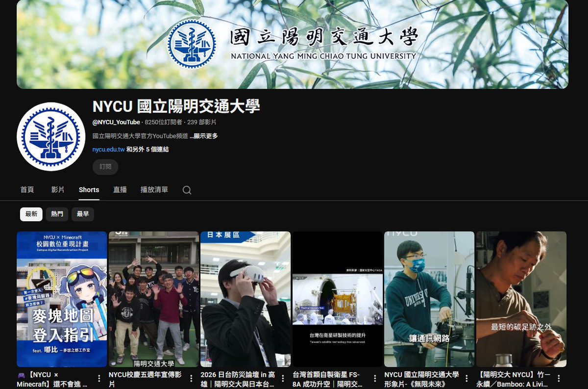
Task: Click title 2026 日台防災論壇 in 高雄
Action: tap(238, 379)
